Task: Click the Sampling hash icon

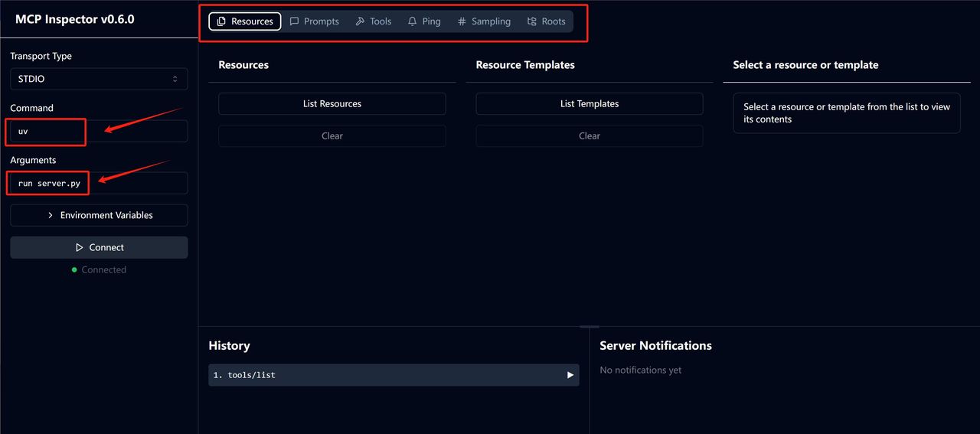Action: [x=462, y=21]
